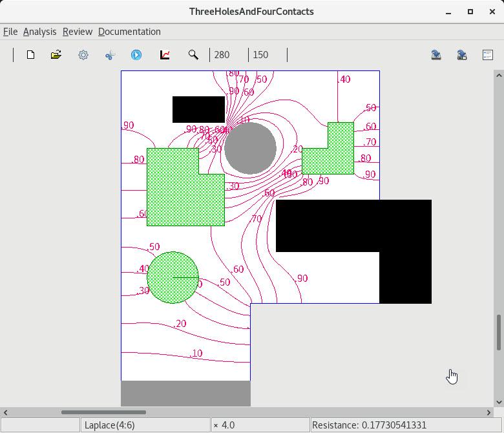Open the list panel icon at far right
The image size is (504, 433).
pos(488,55)
